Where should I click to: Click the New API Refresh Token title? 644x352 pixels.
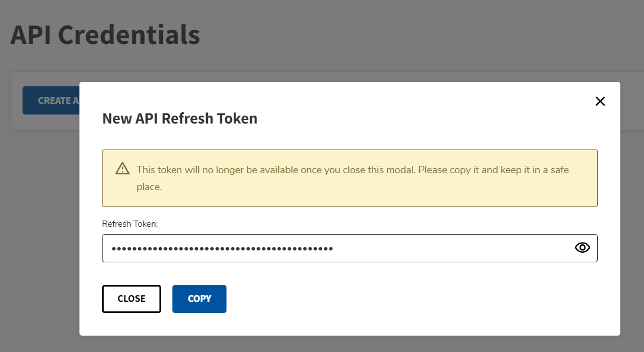click(180, 118)
